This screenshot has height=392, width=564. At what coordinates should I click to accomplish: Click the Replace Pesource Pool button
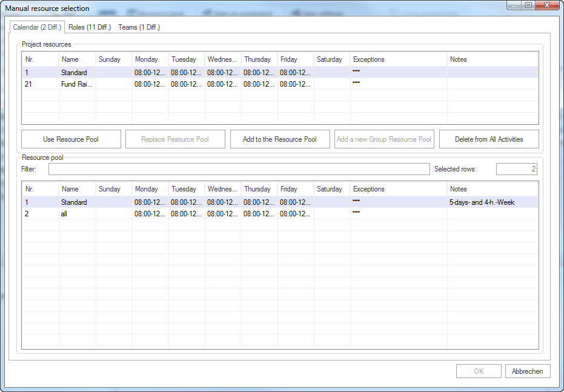pyautogui.click(x=175, y=139)
